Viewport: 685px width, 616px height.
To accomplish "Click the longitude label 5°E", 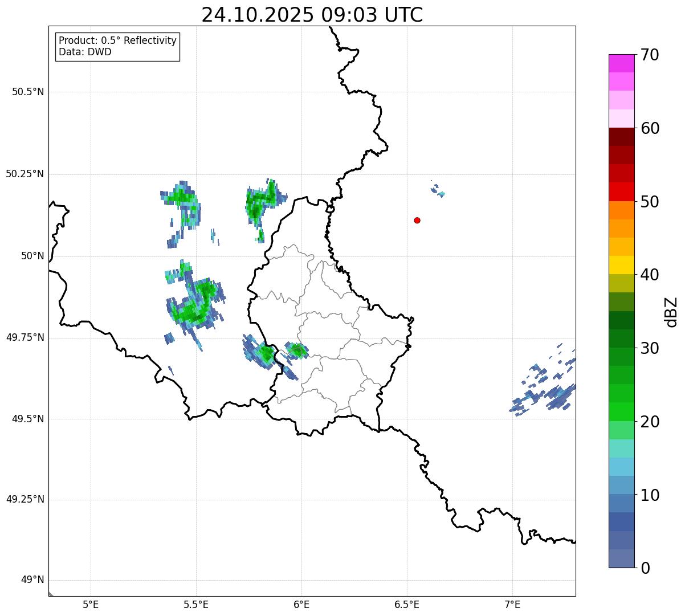I will click(x=91, y=604).
